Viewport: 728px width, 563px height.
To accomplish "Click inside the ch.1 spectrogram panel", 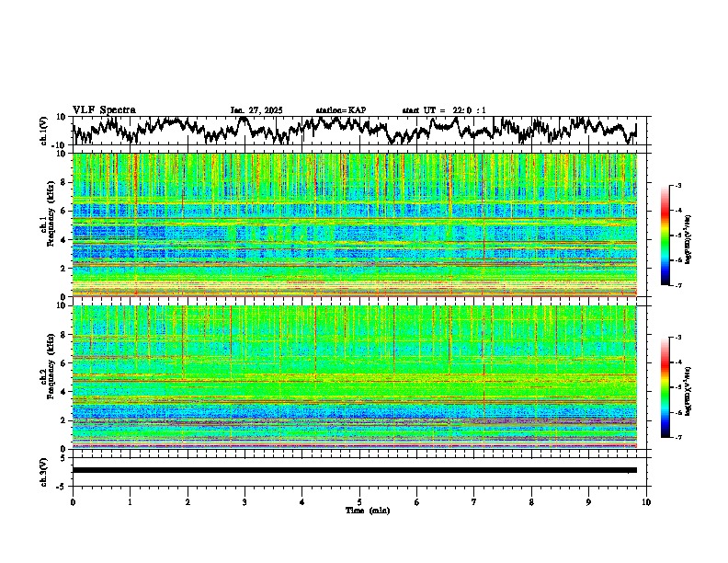I will [x=354, y=224].
